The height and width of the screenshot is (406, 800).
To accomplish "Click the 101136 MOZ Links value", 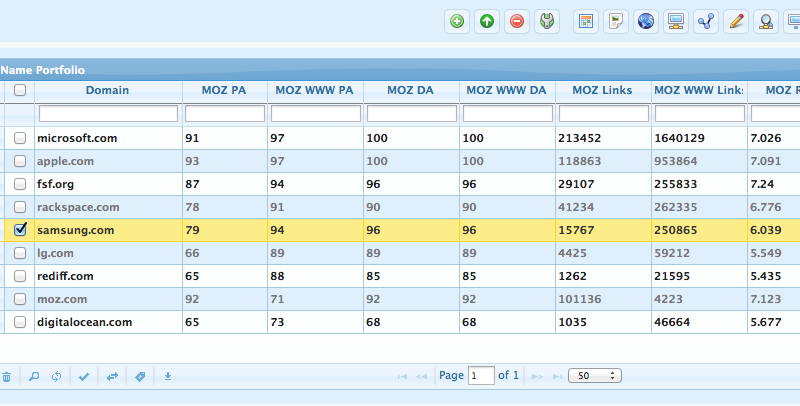I will (x=580, y=299).
